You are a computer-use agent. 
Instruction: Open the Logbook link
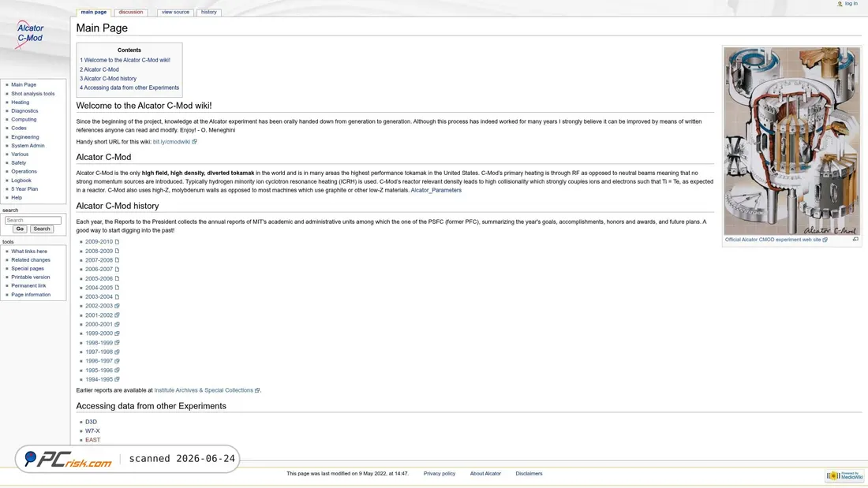click(x=21, y=181)
